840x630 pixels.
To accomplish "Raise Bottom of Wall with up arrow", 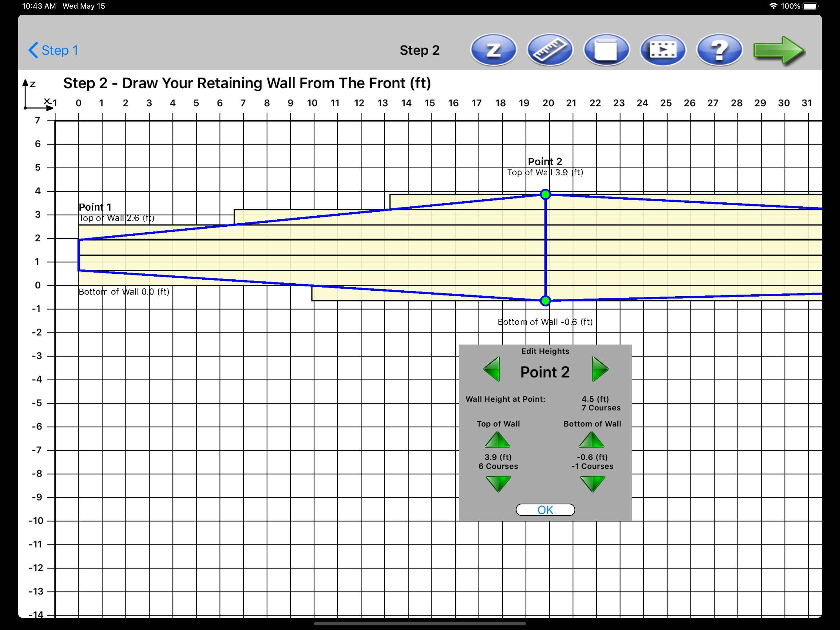I will tap(592, 440).
